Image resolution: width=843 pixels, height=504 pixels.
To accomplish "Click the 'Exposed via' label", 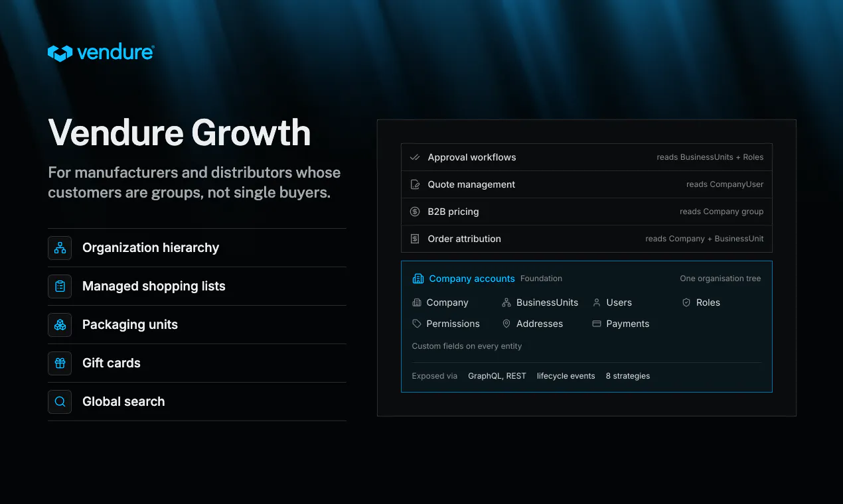I will (435, 376).
